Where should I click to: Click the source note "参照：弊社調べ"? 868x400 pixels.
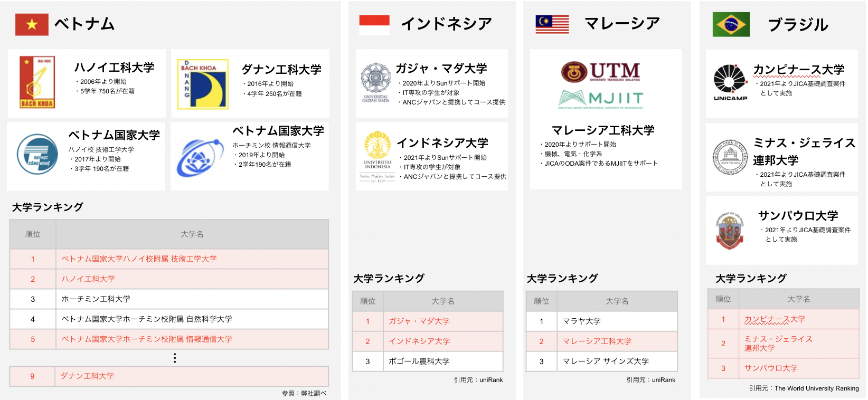304,394
